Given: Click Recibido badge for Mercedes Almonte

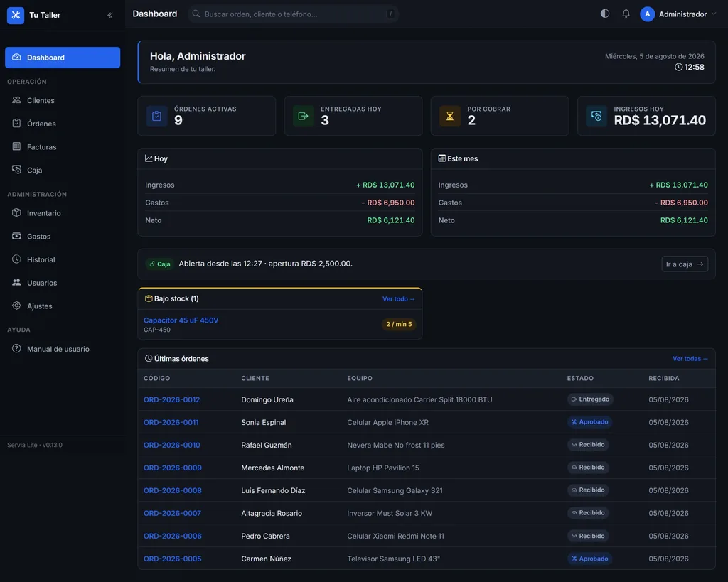Looking at the screenshot, I should [x=588, y=468].
